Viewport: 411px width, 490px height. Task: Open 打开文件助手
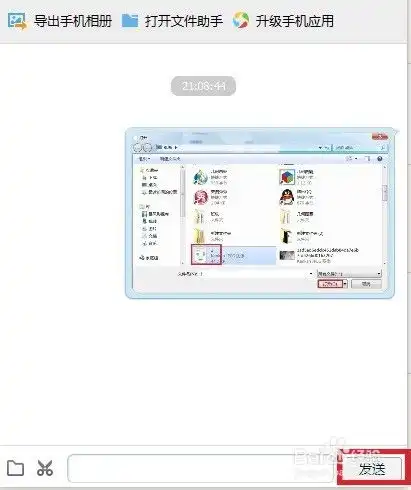pyautogui.click(x=184, y=21)
